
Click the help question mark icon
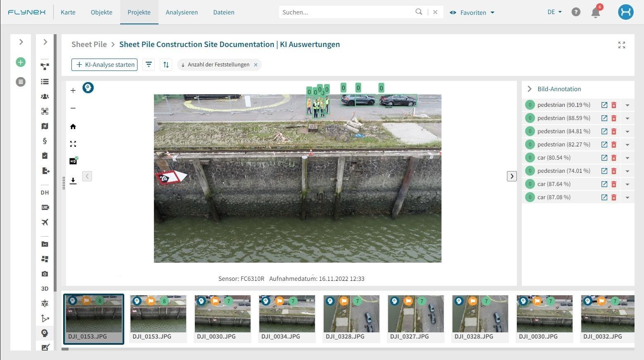pyautogui.click(x=575, y=12)
